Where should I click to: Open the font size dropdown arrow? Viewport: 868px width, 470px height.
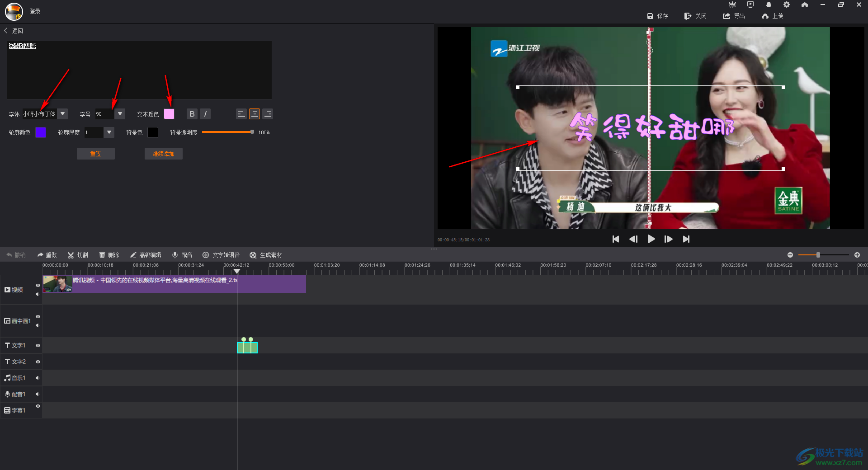(x=120, y=114)
